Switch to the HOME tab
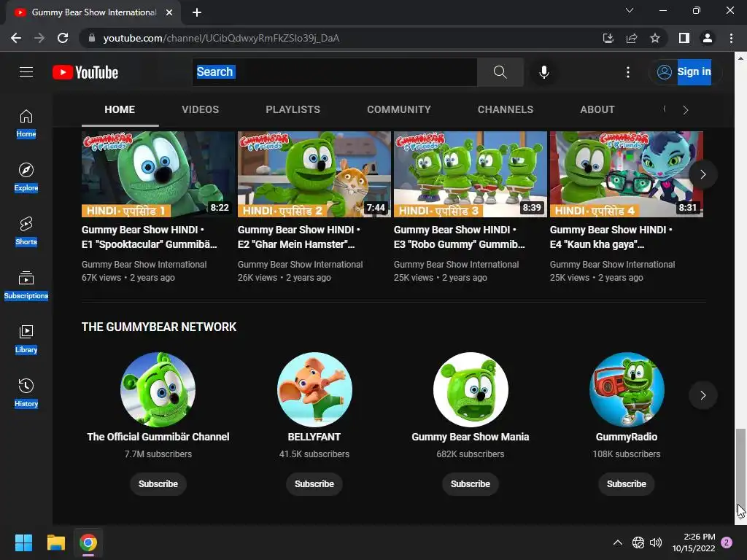 pos(120,109)
